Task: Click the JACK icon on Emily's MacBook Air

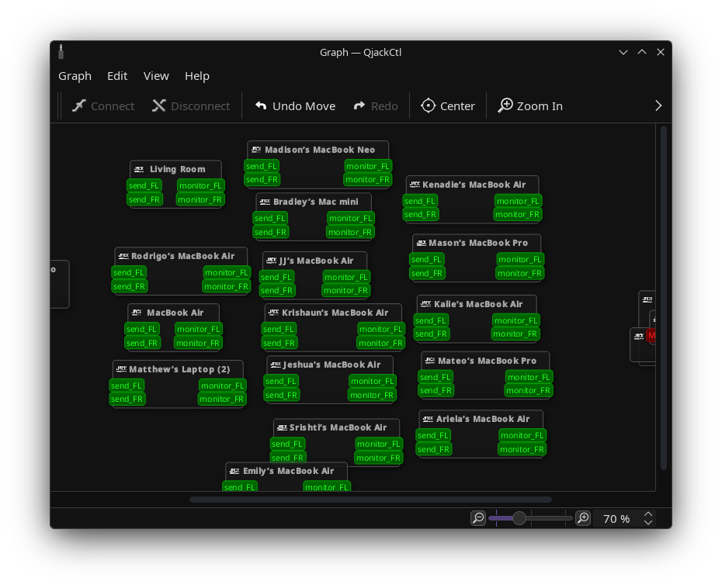Action: (234, 471)
